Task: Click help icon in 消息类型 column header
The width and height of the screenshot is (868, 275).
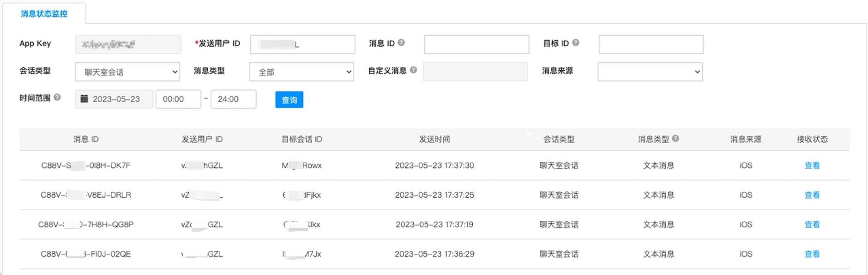Action: point(675,139)
